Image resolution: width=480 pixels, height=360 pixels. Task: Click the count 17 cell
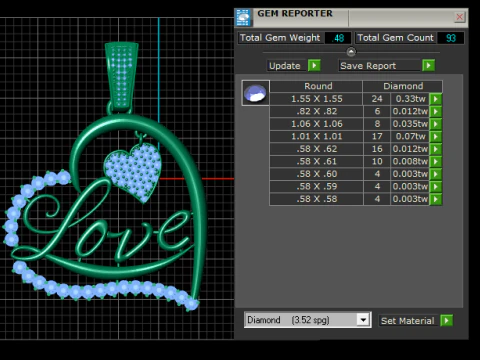coord(377,136)
